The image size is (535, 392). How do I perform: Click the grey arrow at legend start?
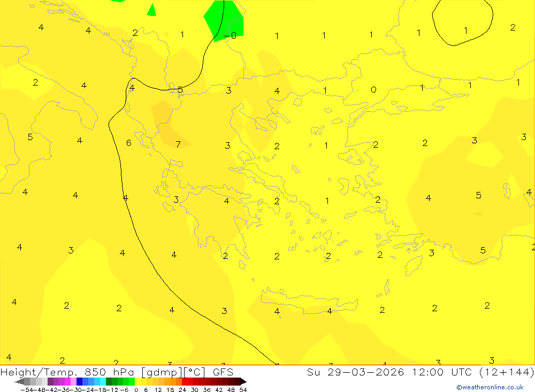click(x=19, y=381)
